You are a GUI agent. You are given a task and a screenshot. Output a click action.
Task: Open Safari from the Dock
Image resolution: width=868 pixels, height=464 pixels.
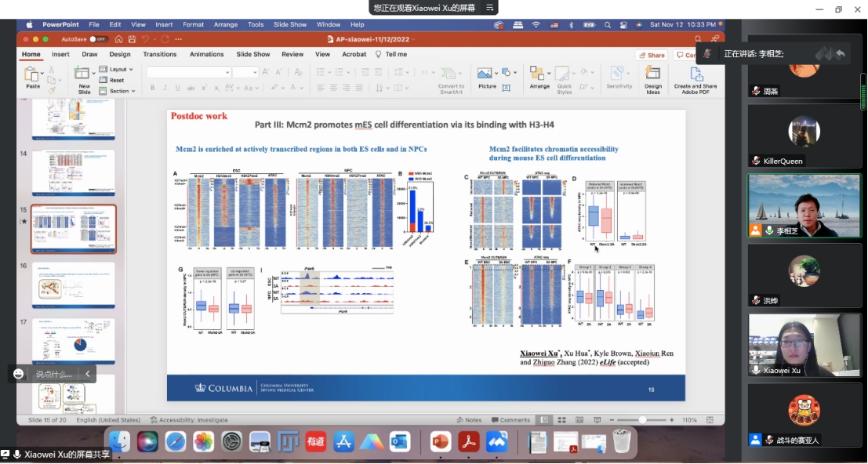pos(176,442)
